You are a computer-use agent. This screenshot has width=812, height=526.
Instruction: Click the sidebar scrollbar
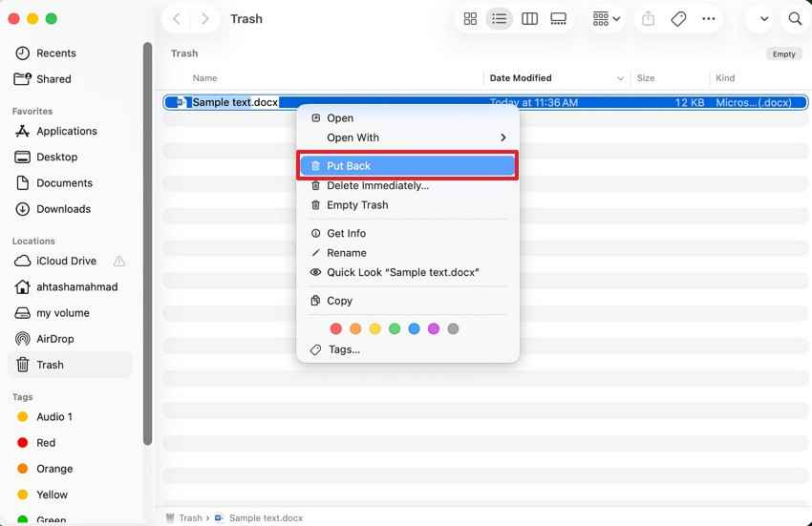(x=147, y=243)
